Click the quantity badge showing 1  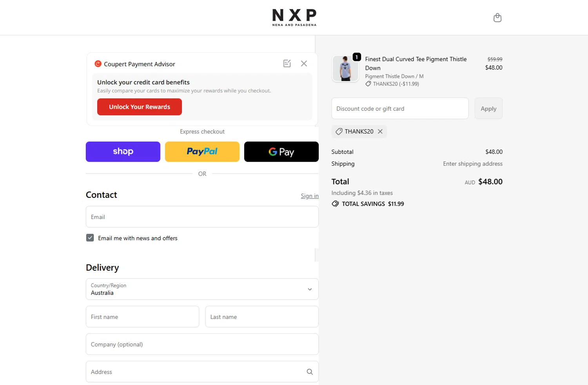pos(357,57)
